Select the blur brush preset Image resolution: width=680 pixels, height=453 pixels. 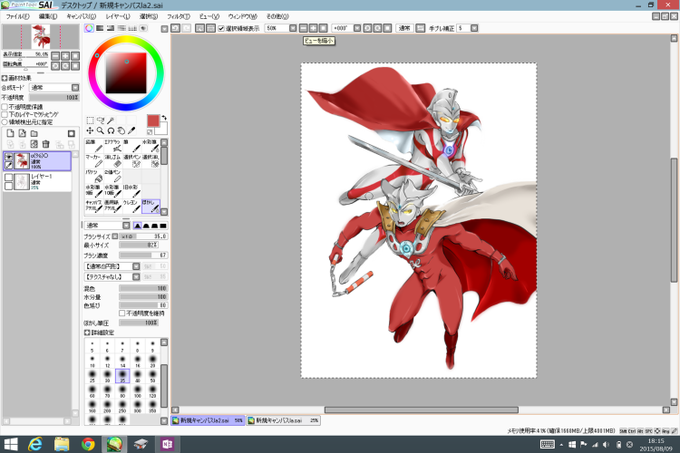150,206
